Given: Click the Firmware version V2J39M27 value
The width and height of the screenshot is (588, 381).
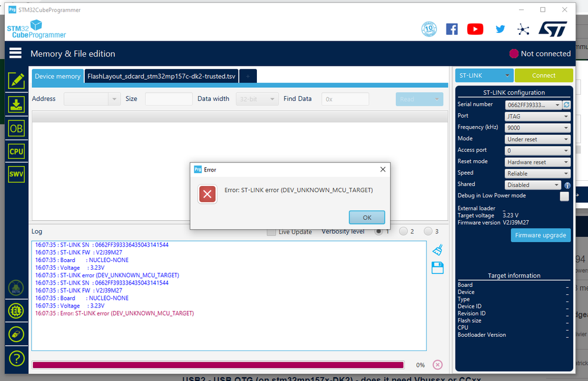Looking at the screenshot, I should click(516, 223).
